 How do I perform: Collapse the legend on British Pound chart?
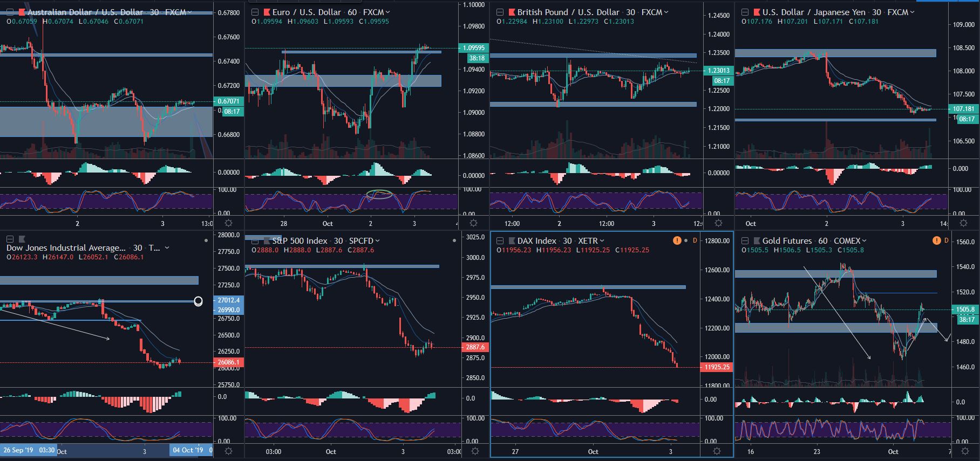(x=500, y=12)
